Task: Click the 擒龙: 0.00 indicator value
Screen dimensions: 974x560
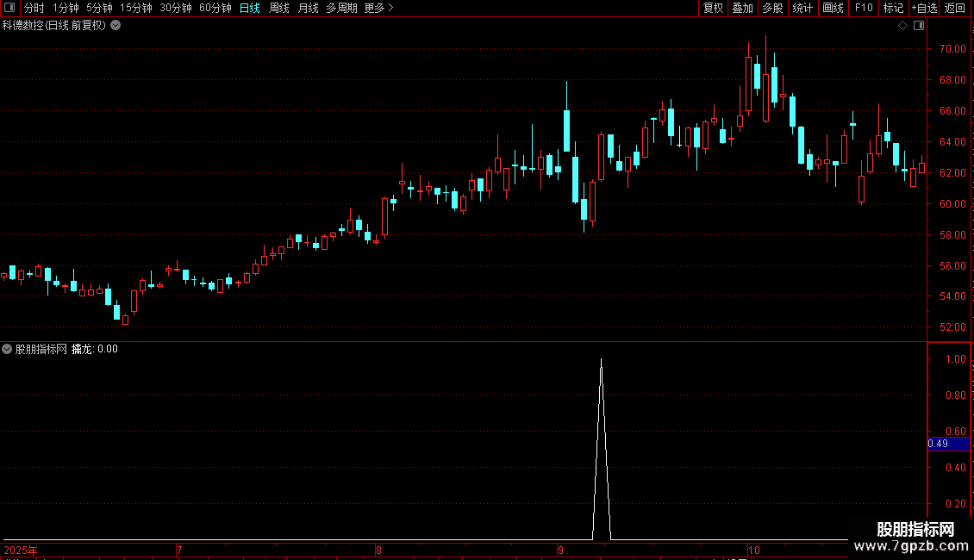Action: click(95, 349)
